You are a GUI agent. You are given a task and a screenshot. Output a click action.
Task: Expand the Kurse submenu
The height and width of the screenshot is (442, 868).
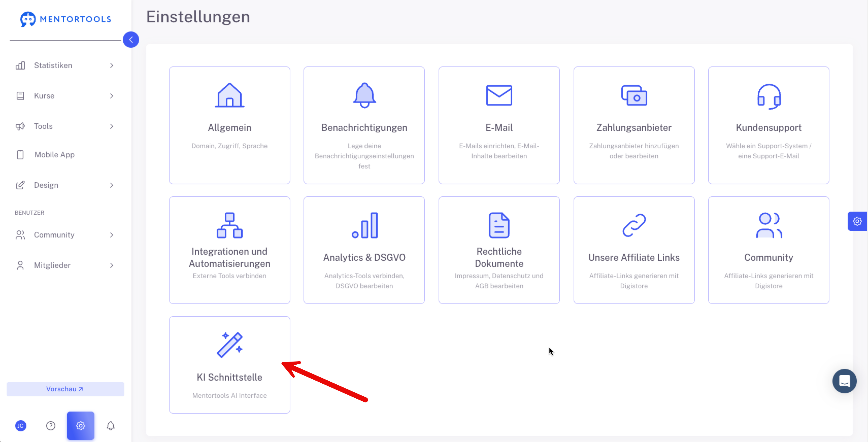[x=111, y=96]
